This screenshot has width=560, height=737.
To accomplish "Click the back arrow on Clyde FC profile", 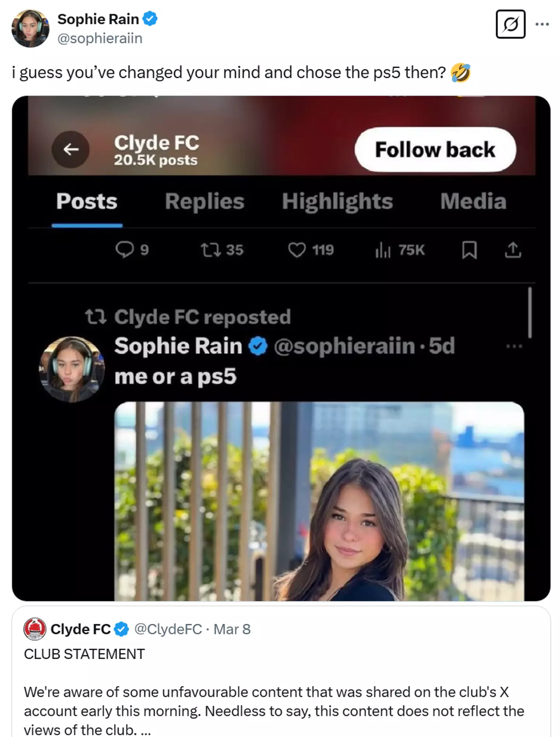I will (71, 149).
